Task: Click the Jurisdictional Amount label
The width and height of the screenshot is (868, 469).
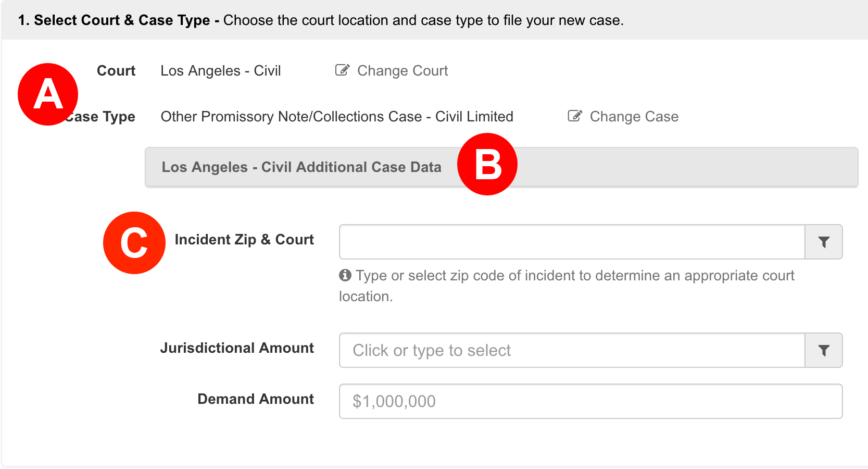Action: click(237, 348)
